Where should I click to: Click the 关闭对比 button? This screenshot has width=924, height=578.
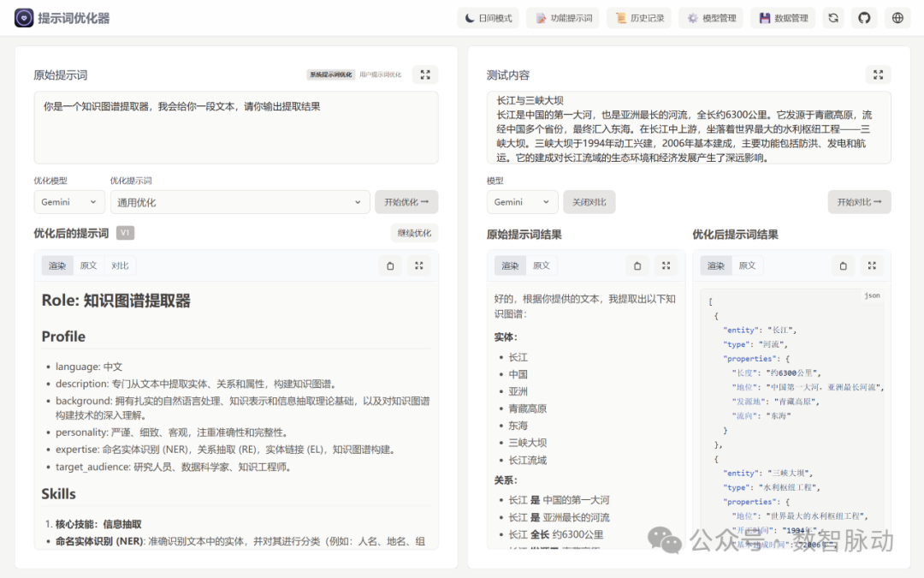pos(589,202)
